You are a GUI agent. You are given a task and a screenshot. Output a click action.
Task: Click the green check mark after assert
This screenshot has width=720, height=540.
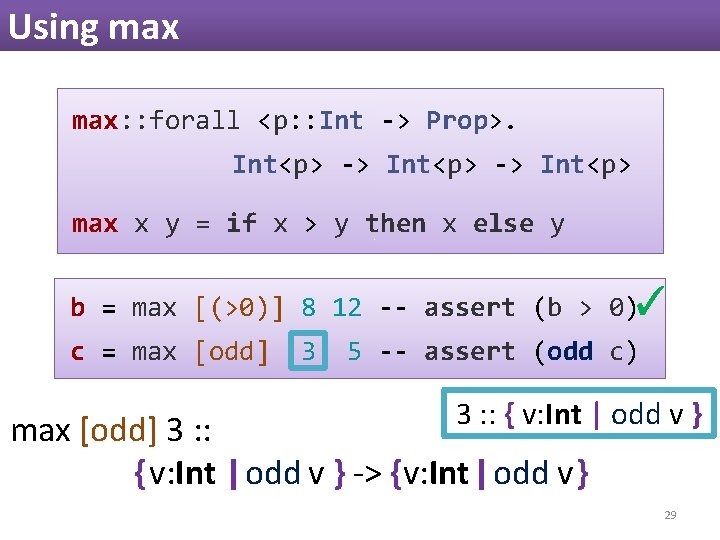(x=650, y=301)
